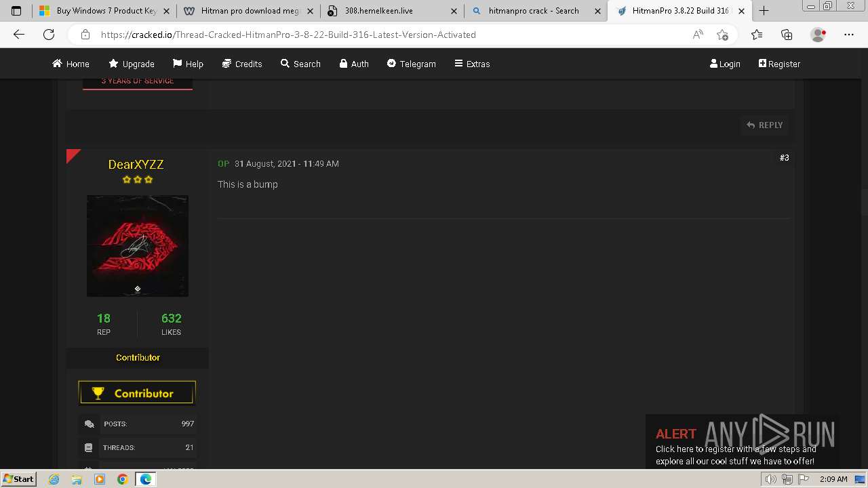Close the HitmanPro 3.8.22 Build tab

point(741,11)
